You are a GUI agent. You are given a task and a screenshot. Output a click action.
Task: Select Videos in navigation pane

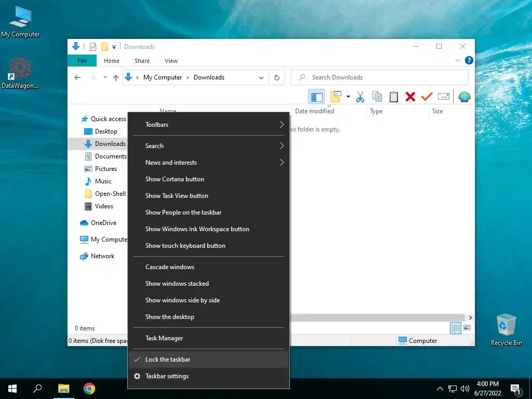tap(99, 206)
